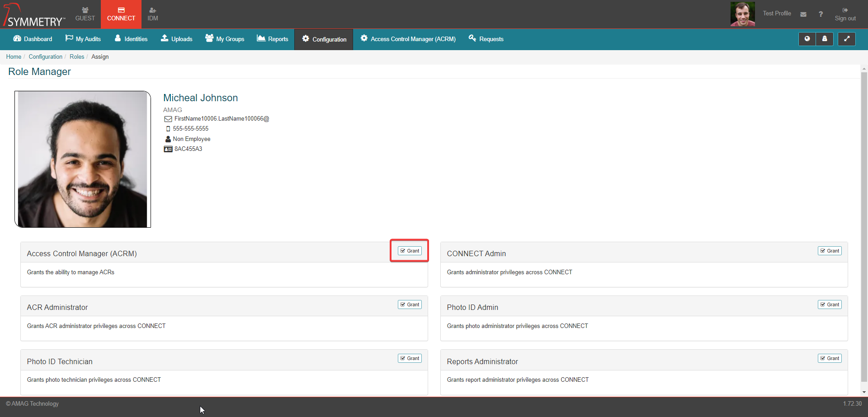
Task: Click the Micheal Johnson name heading
Action: [x=200, y=98]
